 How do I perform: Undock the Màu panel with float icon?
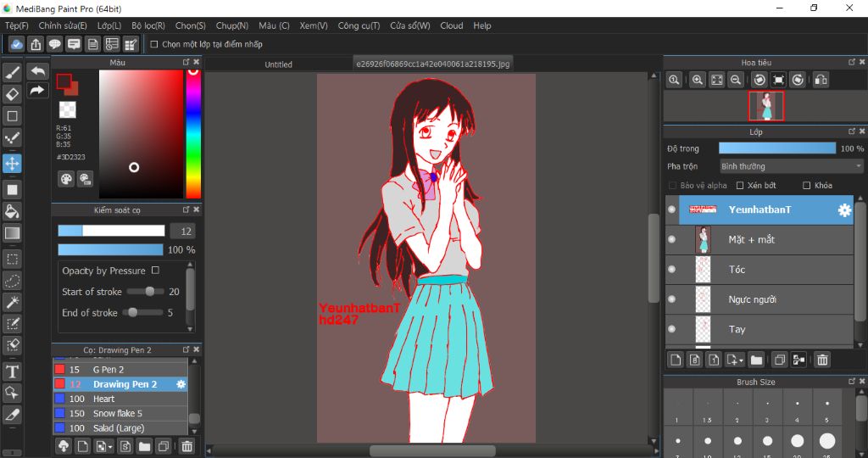coord(186,62)
